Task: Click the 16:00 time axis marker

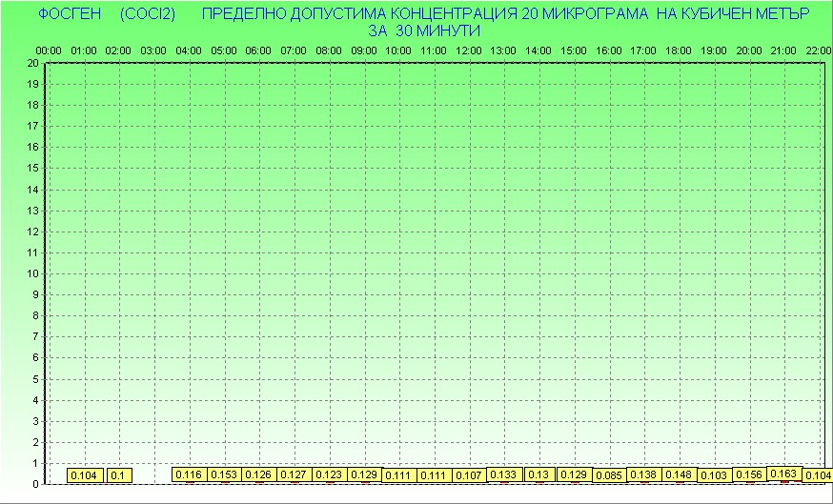Action: 608,50
